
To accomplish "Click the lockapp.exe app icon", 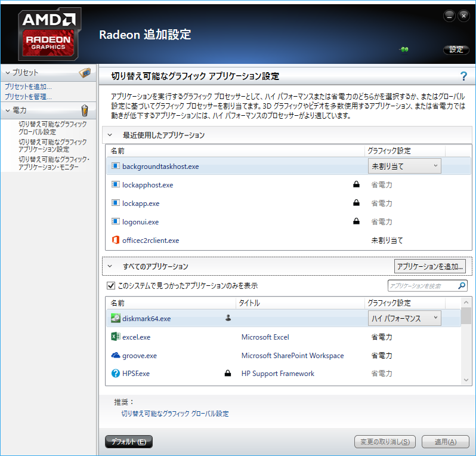I will coord(115,203).
